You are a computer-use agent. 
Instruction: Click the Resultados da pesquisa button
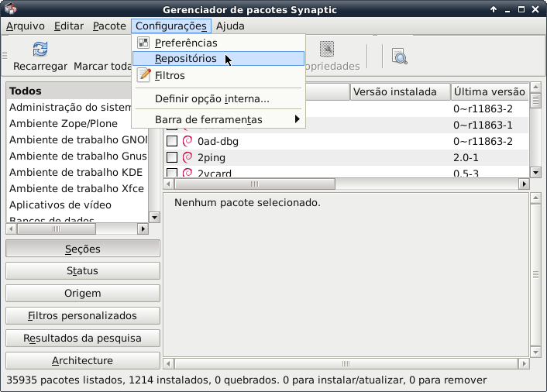click(x=83, y=338)
